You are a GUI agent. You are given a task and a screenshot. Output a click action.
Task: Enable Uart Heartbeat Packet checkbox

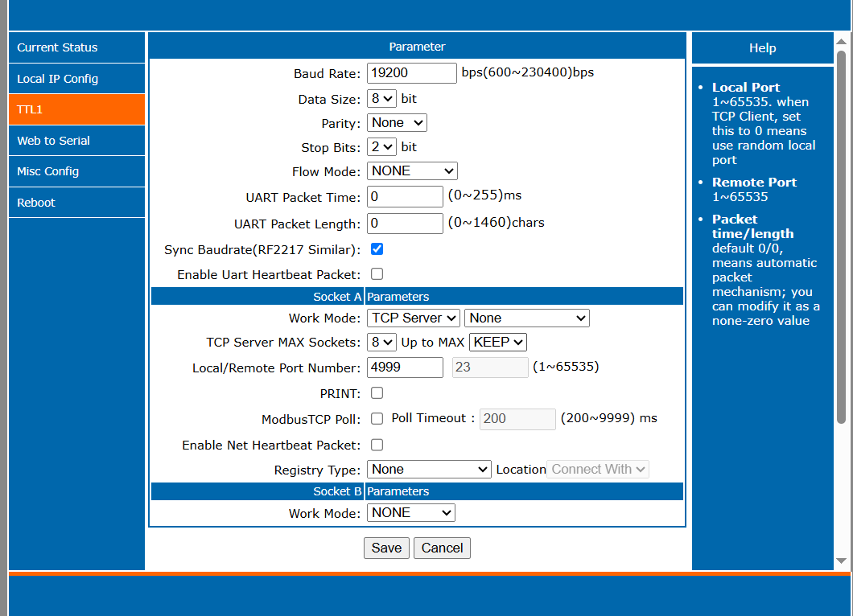[377, 274]
